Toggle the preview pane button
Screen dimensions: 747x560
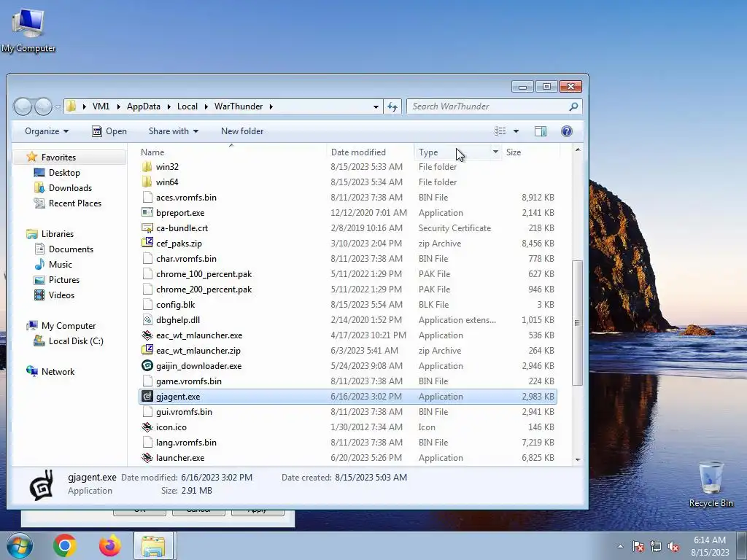click(x=541, y=131)
